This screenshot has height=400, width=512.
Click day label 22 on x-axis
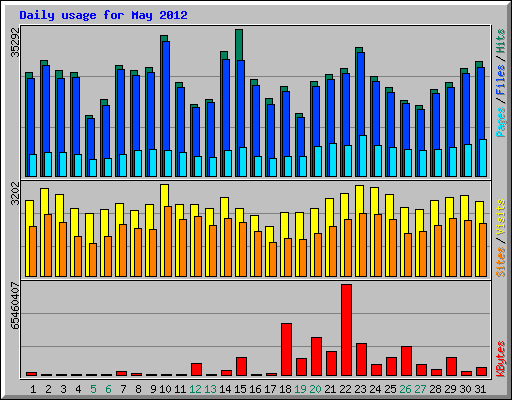pyautogui.click(x=345, y=389)
